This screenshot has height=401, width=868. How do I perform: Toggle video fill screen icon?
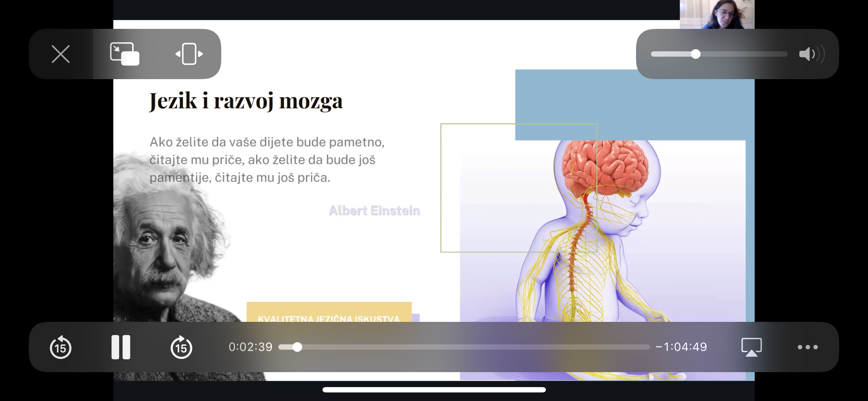(x=189, y=54)
